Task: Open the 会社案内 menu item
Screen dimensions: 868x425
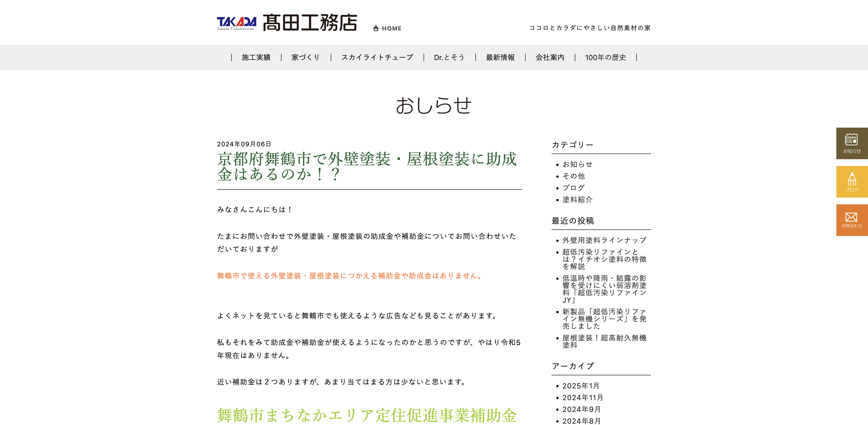Action: [550, 58]
